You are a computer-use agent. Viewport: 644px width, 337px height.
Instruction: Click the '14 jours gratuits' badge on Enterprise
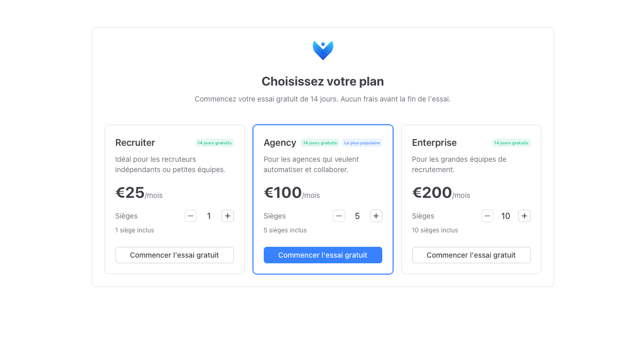(511, 143)
